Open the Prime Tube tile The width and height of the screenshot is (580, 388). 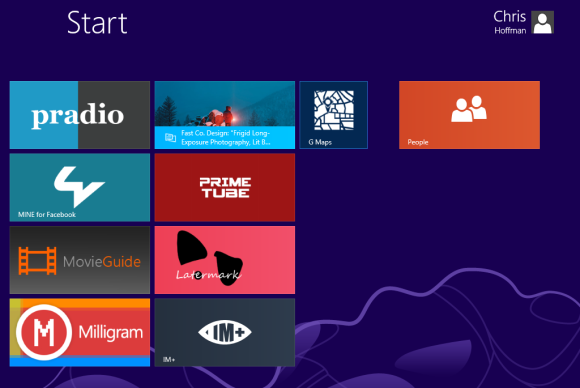(x=225, y=188)
